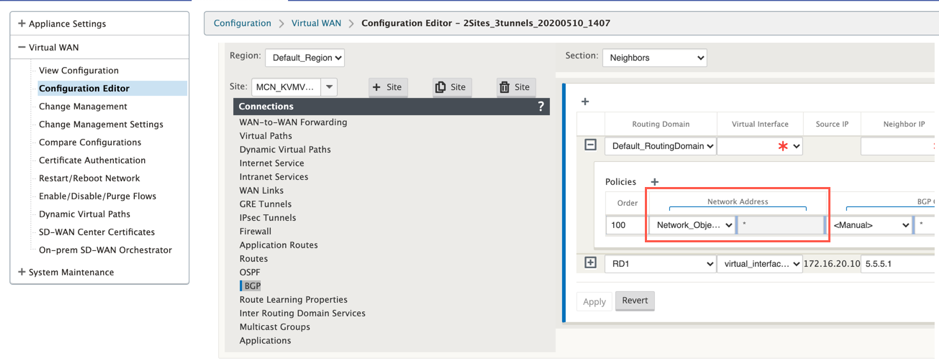The image size is (939, 362).
Task: Open the Site selector dropdown arrow
Action: tap(329, 87)
